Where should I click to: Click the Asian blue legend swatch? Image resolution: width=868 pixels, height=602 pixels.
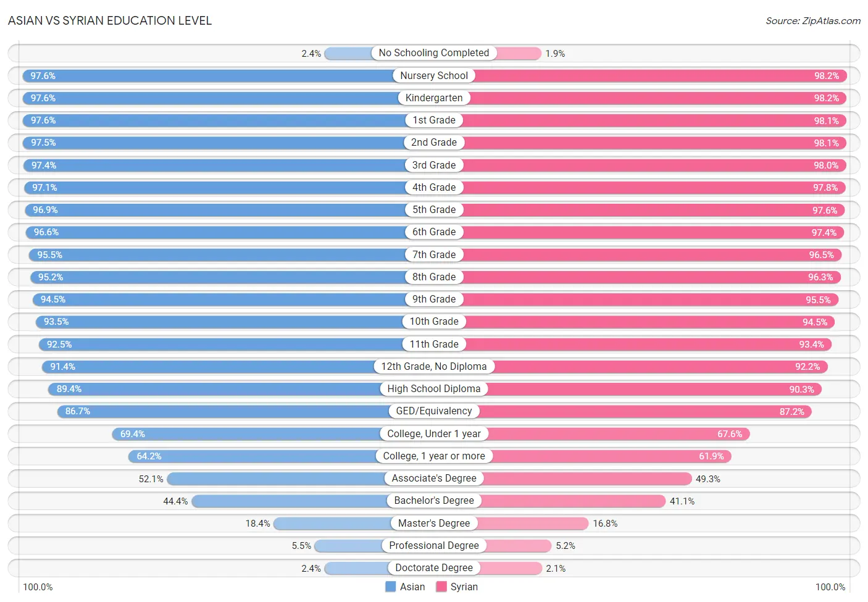point(390,587)
